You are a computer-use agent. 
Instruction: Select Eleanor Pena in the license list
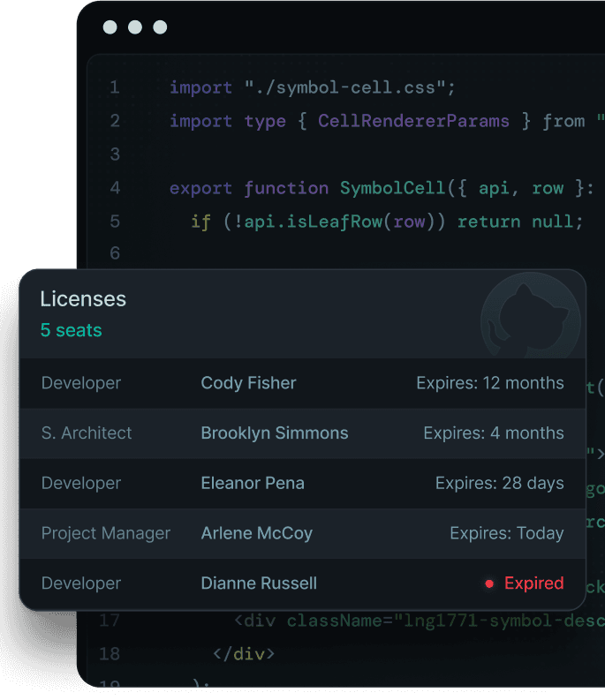click(x=252, y=483)
